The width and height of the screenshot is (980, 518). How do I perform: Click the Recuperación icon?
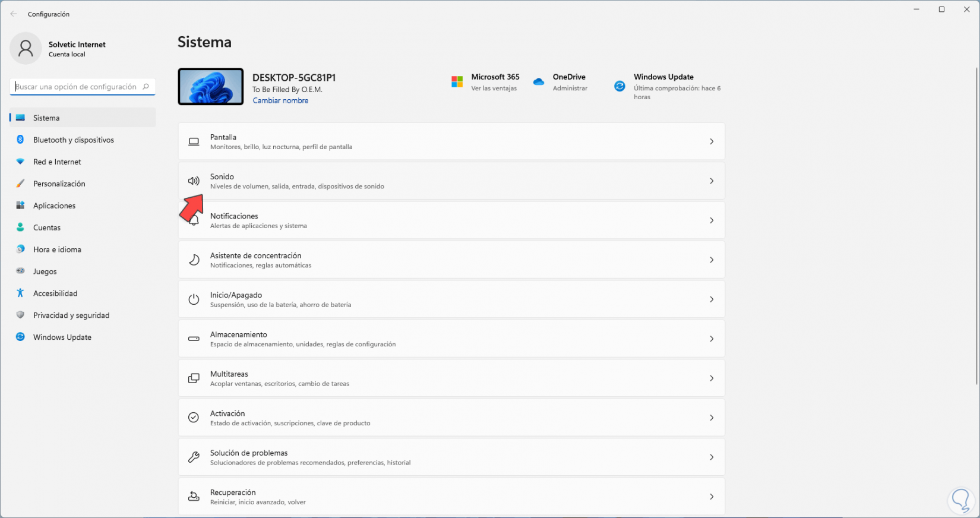tap(194, 497)
